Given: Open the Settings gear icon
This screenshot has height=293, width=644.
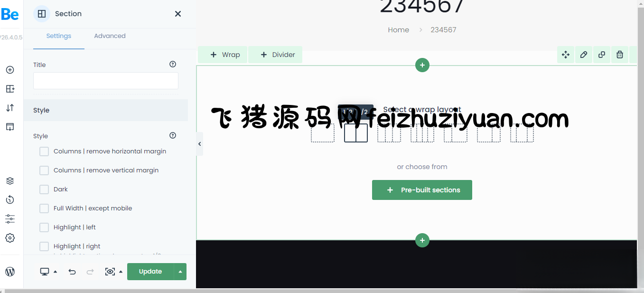Looking at the screenshot, I should pos(10,238).
